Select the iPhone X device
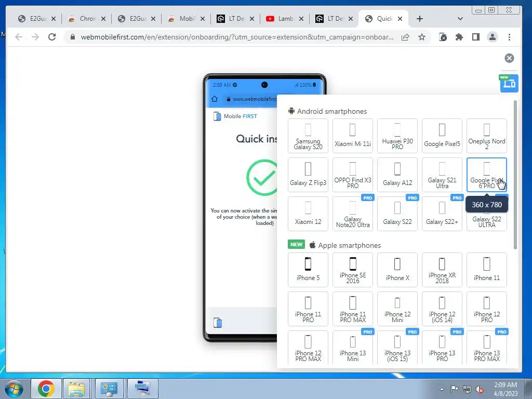The image size is (532, 399). tap(397, 270)
